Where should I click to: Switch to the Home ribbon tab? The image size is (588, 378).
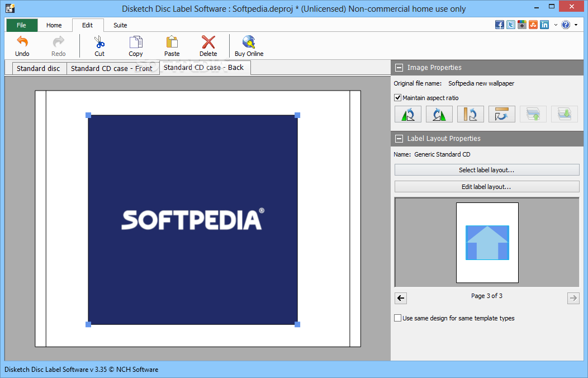pos(54,25)
